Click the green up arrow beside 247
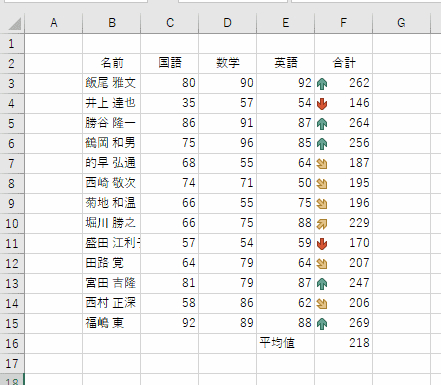The image size is (441, 385). click(322, 284)
